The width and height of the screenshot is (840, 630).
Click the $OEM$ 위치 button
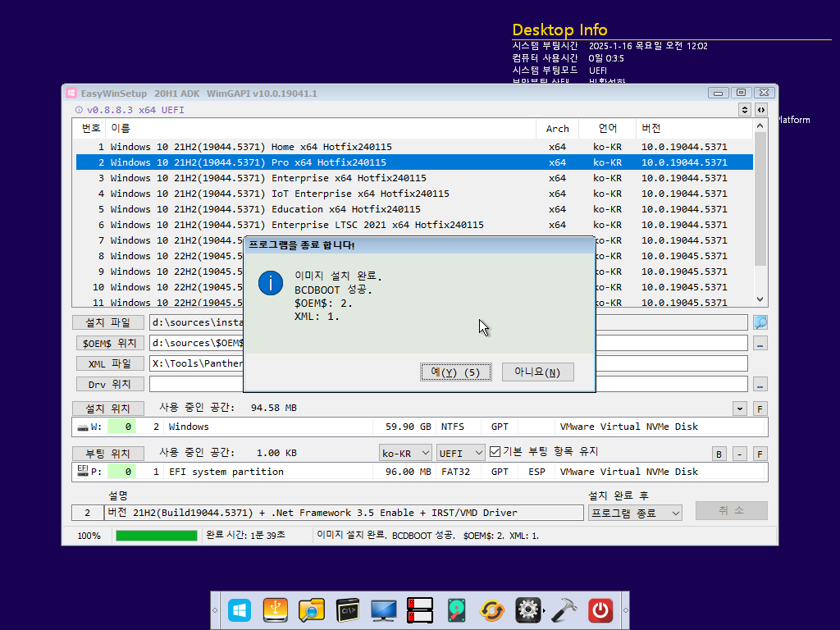pyautogui.click(x=110, y=343)
